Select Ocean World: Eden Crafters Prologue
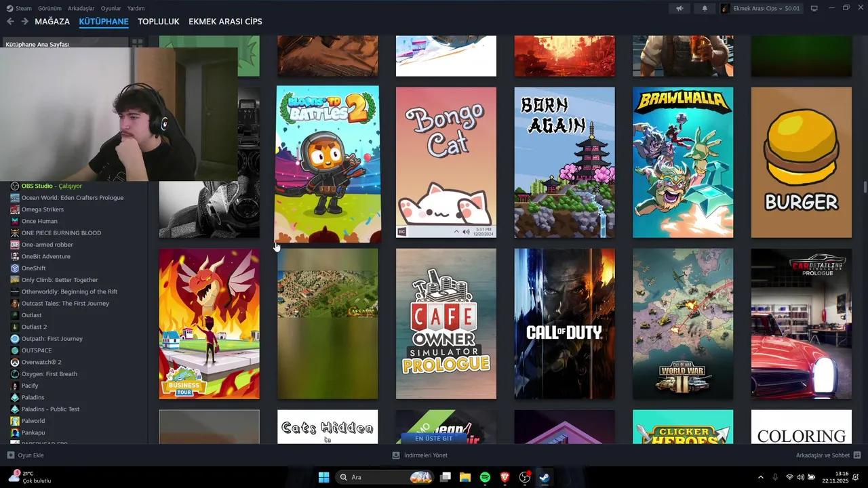This screenshot has width=868, height=488. pos(73,198)
